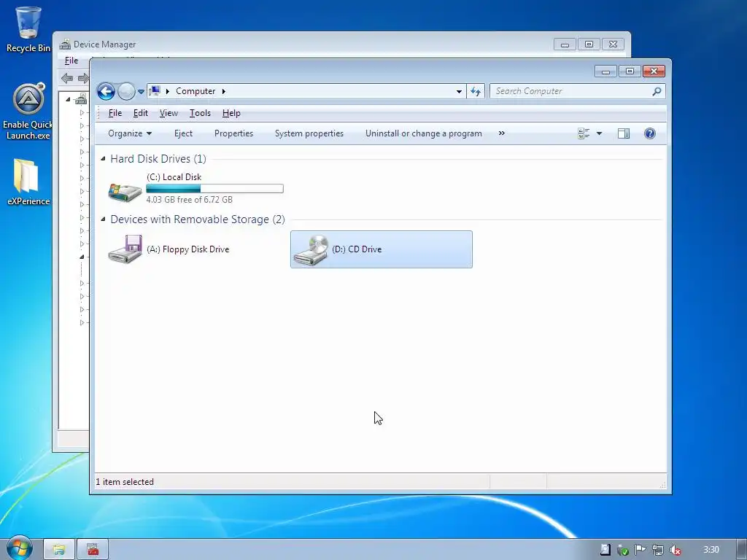Show more commands with the chevron overflow
The image size is (747, 560).
tap(502, 133)
